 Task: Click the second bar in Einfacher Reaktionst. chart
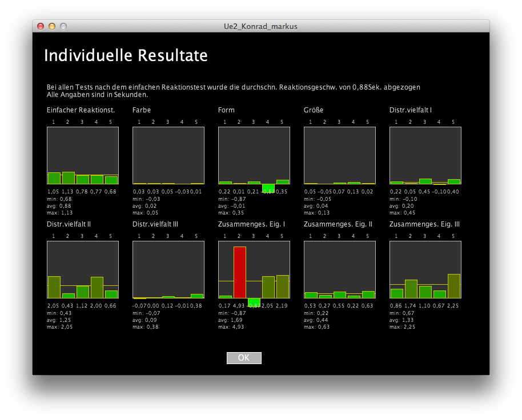click(x=69, y=177)
